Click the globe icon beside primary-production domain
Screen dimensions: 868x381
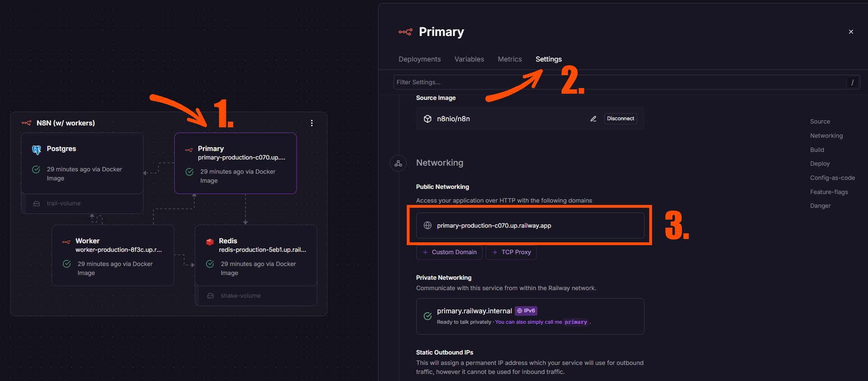428,225
